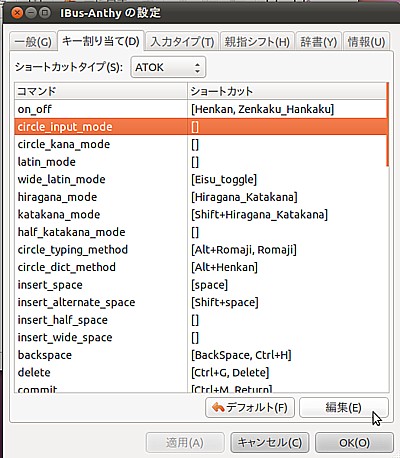Click the キャンセル(C) button
The width and height of the screenshot is (400, 458).
pos(269,443)
